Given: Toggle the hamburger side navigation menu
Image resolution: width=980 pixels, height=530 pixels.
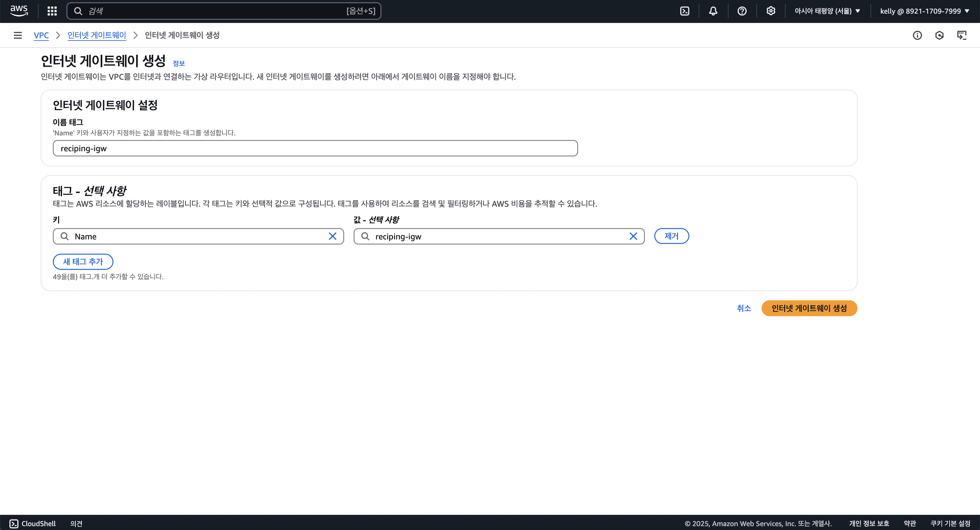Looking at the screenshot, I should tap(17, 35).
